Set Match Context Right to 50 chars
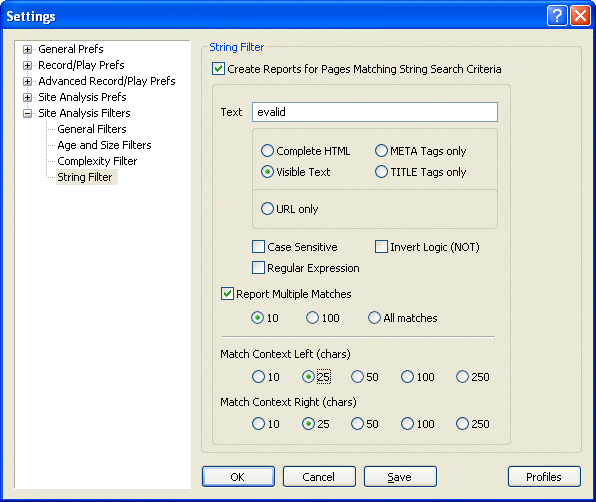The image size is (596, 502). (357, 423)
